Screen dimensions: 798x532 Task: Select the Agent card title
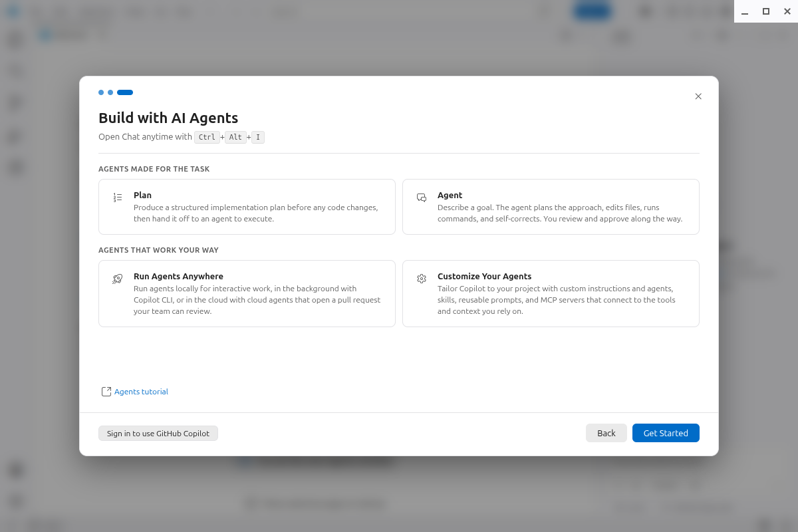click(450, 196)
